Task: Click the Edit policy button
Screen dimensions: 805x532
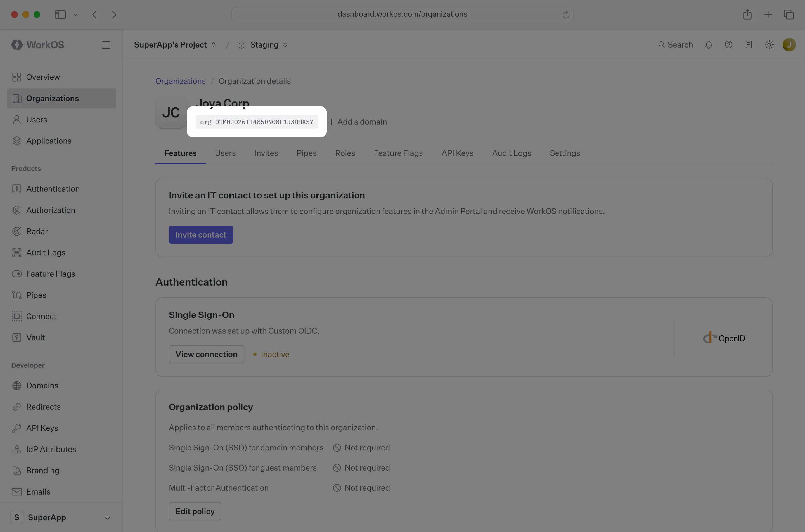Action: pos(195,511)
